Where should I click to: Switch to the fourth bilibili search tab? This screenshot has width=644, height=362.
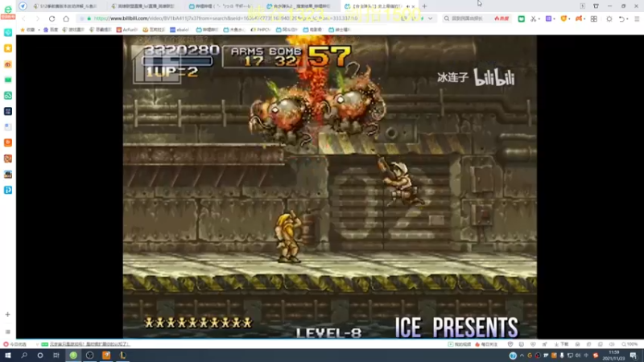pos(299,6)
